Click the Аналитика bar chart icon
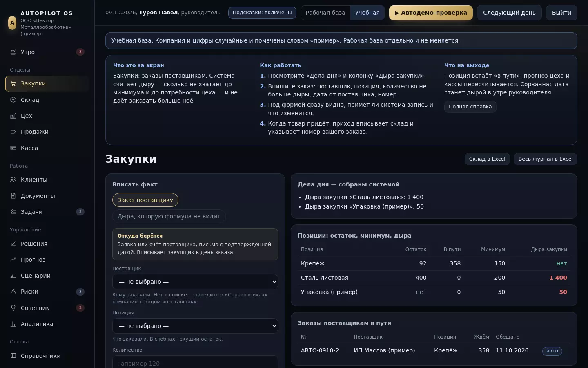The width and height of the screenshot is (588, 368). coord(13,324)
